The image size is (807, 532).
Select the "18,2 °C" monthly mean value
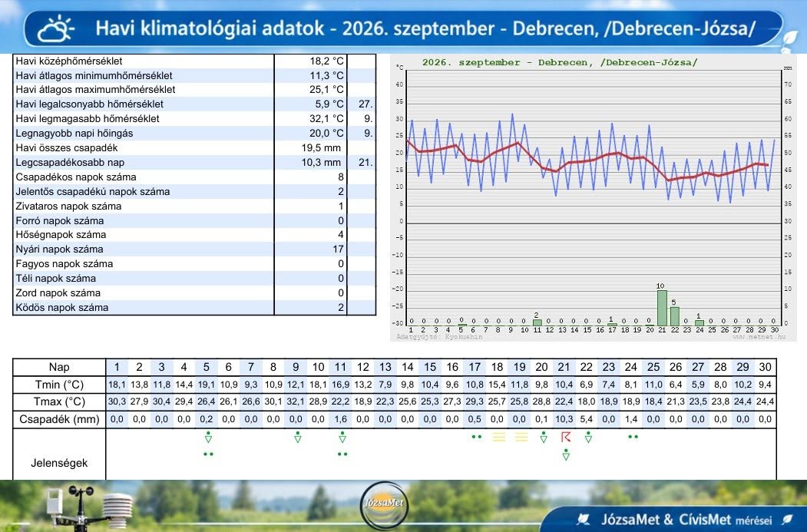326,61
